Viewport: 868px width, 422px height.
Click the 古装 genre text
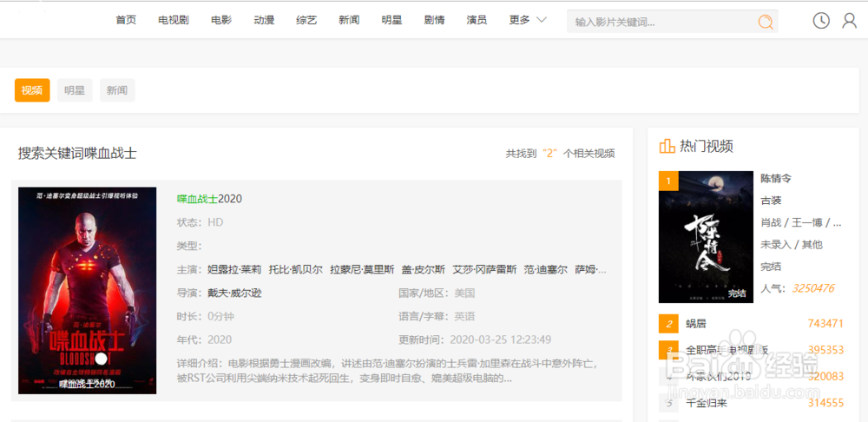pyautogui.click(x=771, y=201)
